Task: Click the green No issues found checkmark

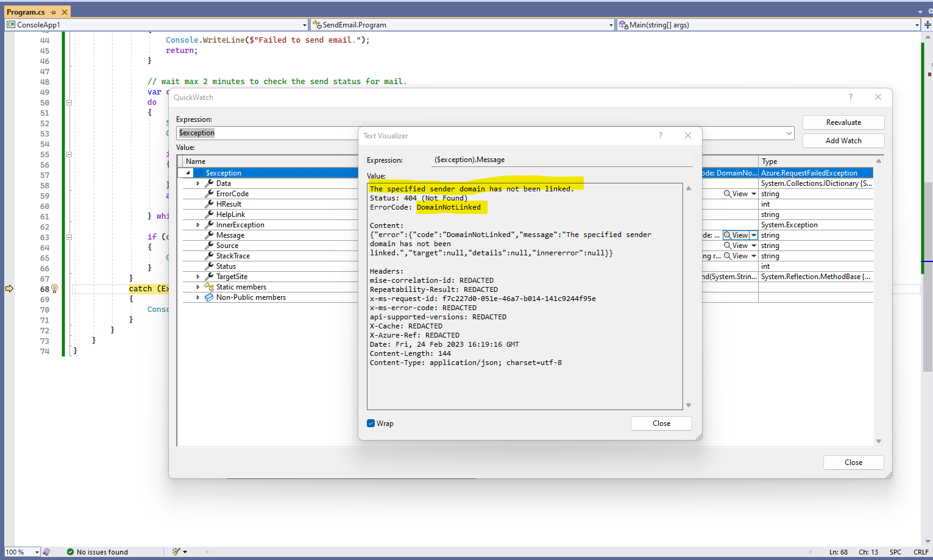Action: point(70,552)
